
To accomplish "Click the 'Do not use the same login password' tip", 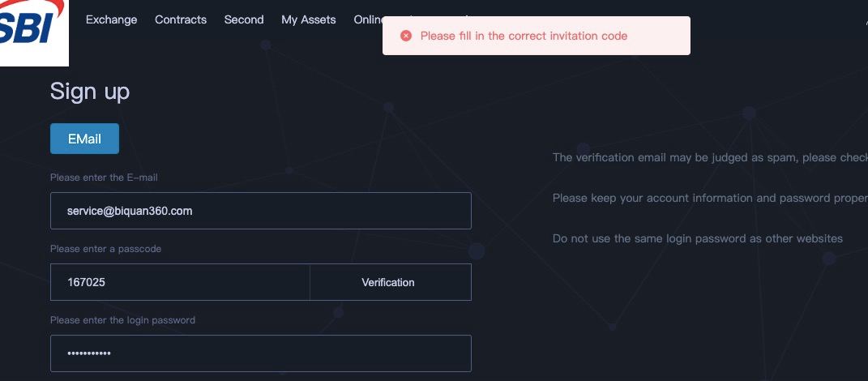I will (x=698, y=238).
